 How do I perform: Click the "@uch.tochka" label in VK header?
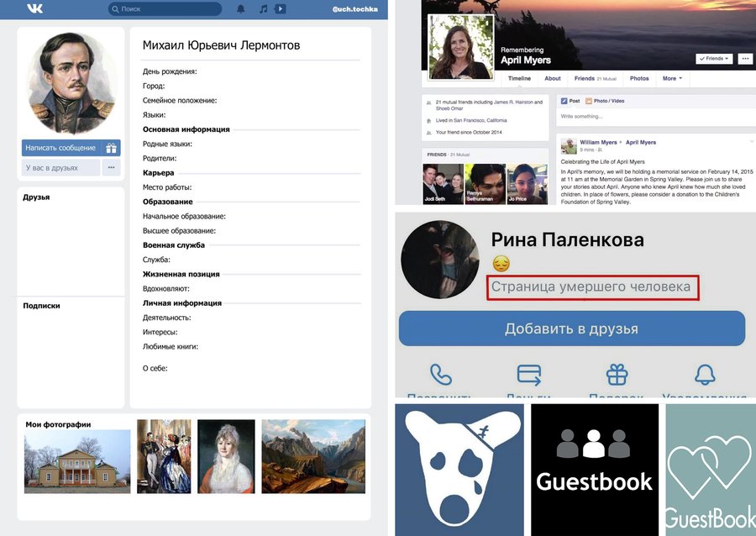355,8
